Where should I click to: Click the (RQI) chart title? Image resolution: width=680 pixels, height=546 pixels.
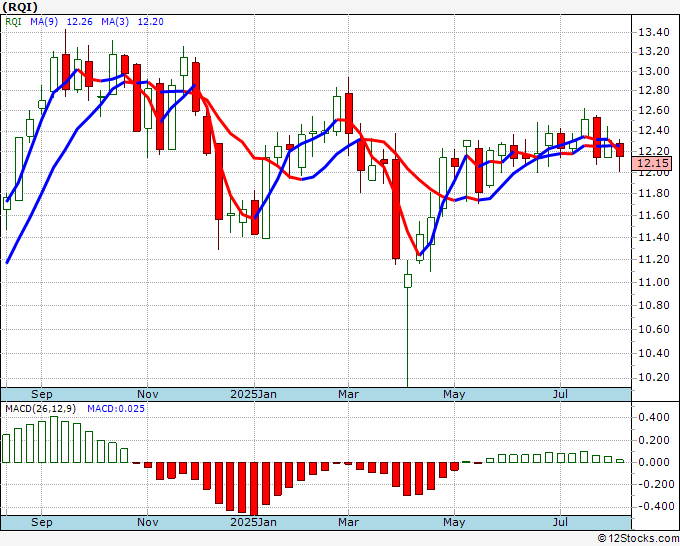pyautogui.click(x=20, y=7)
